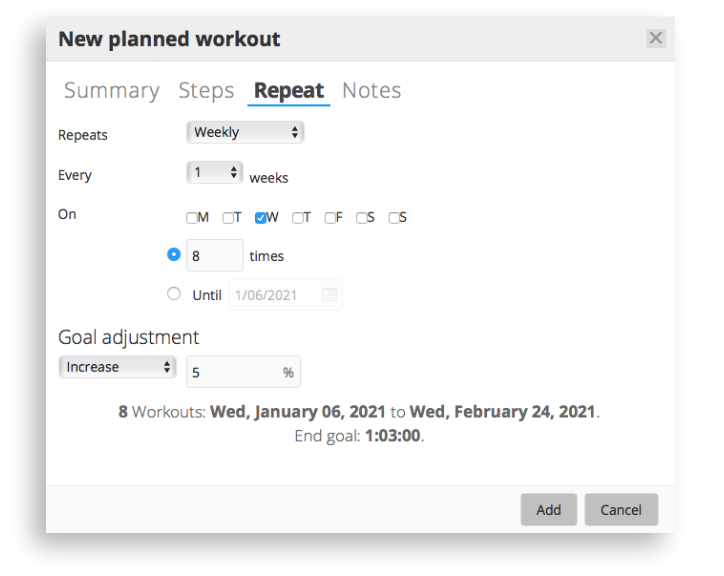This screenshot has width=724, height=576.
Task: Check the Tuesday checkbox
Action: coord(228,218)
